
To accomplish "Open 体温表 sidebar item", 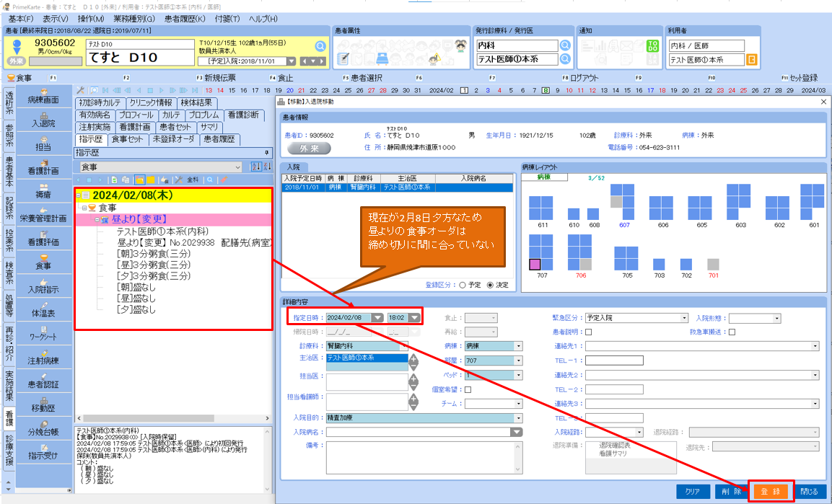I will click(43, 310).
